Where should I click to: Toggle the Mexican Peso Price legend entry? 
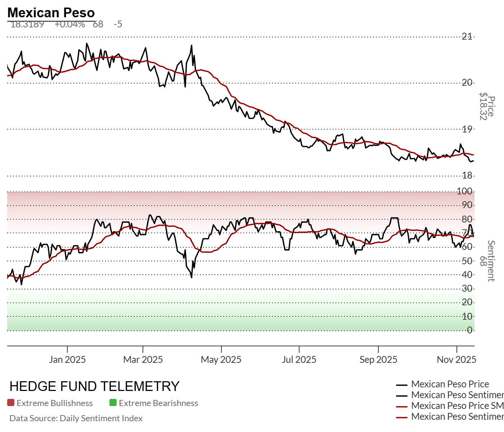450,384
